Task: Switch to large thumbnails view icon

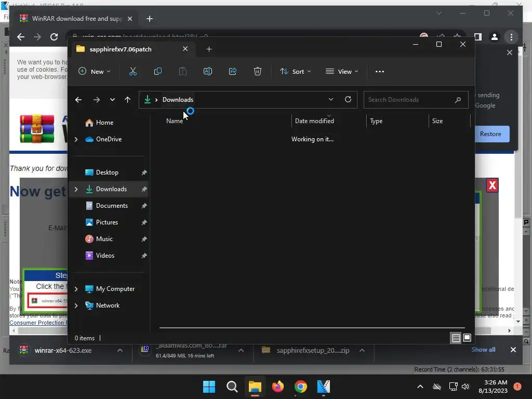Action: coord(467,338)
